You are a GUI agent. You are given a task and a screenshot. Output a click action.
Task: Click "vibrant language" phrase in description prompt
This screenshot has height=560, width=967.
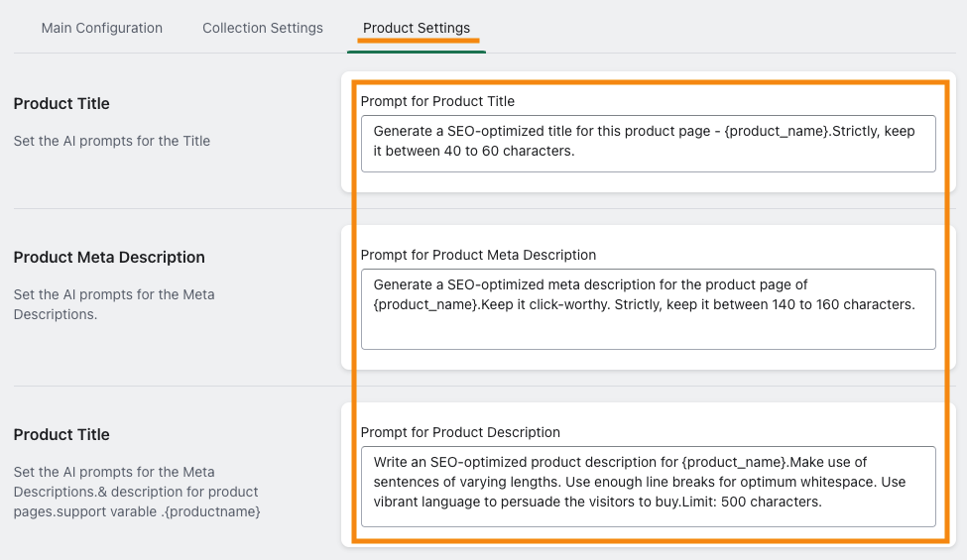(426, 502)
